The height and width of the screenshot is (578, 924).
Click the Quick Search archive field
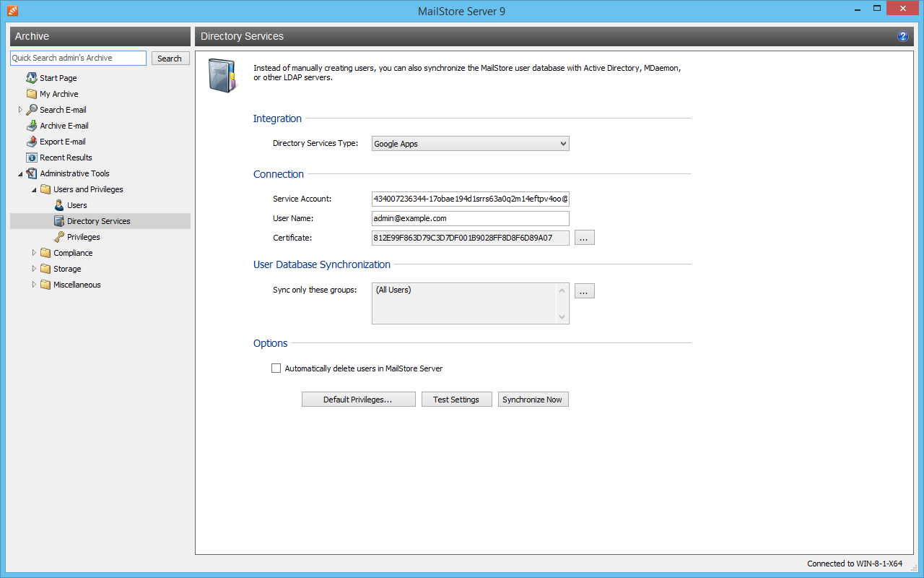pyautogui.click(x=78, y=58)
